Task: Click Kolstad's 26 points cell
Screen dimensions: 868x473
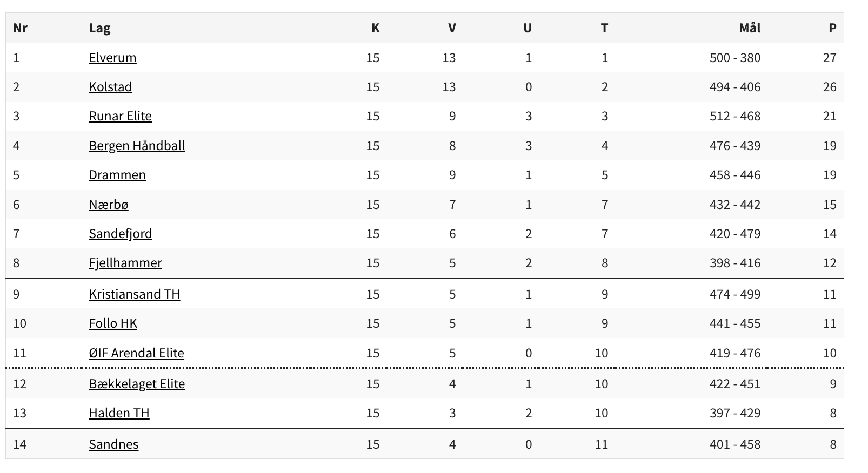Action: [829, 87]
